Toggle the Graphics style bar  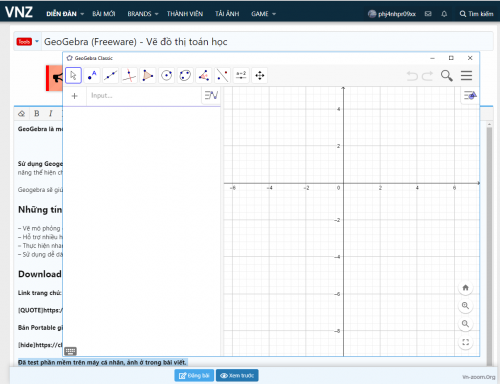coord(470,96)
